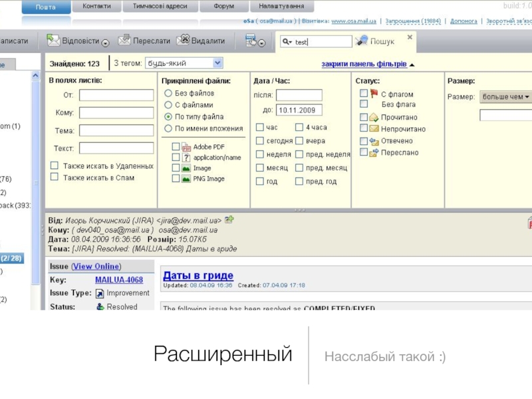Image resolution: width=532 pixels, height=399 pixels.
Task: Open the З тегом будь-який dropdown
Action: (x=183, y=63)
